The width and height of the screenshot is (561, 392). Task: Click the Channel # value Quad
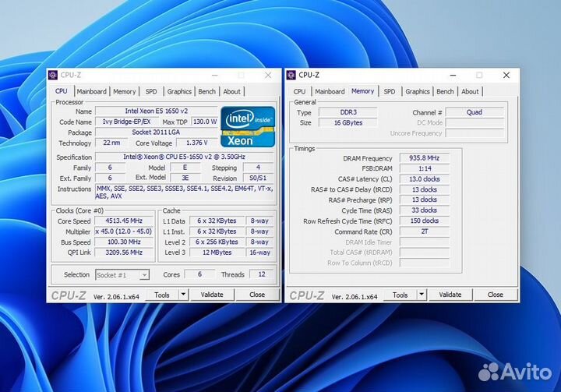[475, 112]
